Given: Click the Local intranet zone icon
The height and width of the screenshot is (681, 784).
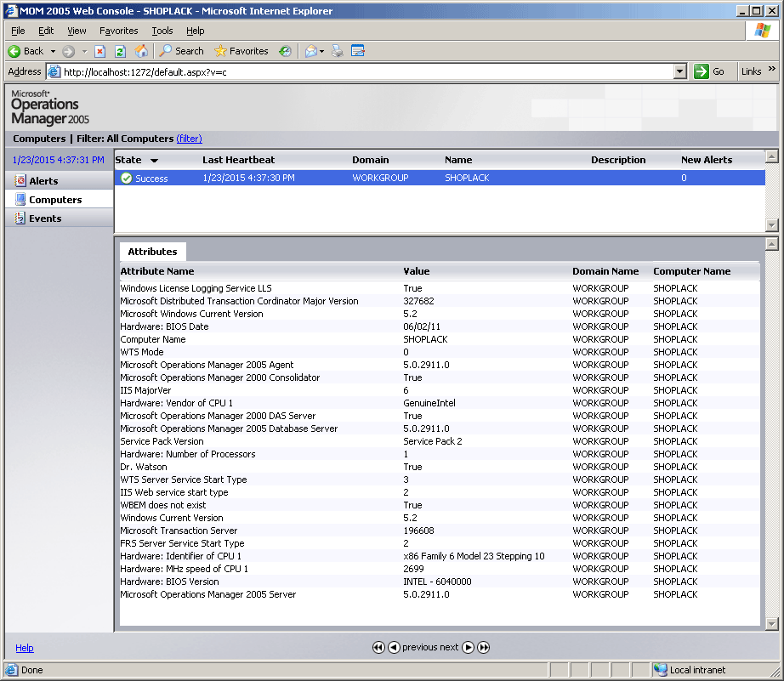Looking at the screenshot, I should 660,669.
